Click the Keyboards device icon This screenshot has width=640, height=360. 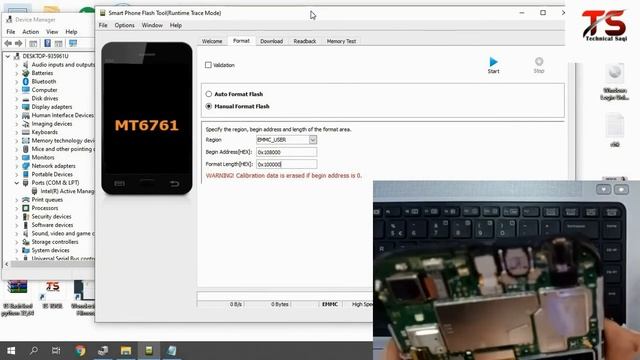[x=26, y=132]
